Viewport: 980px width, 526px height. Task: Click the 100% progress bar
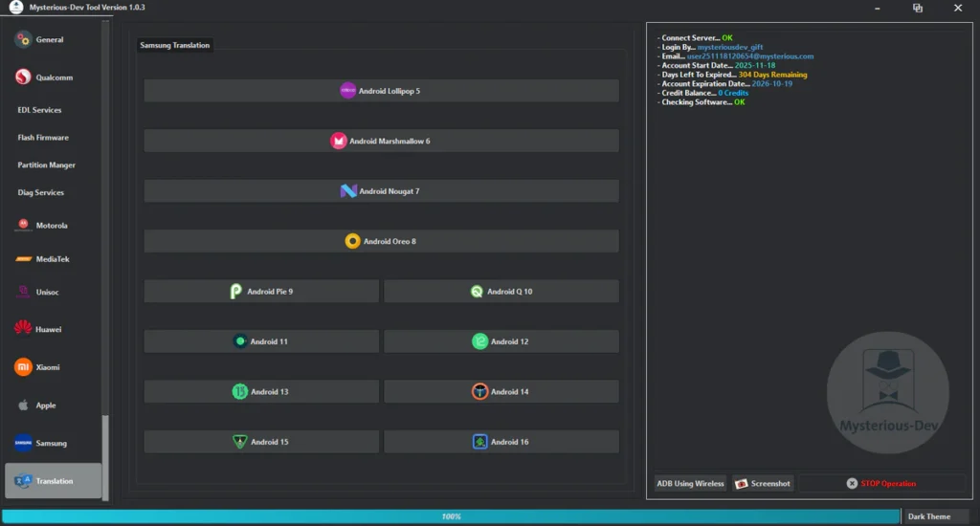pyautogui.click(x=451, y=516)
